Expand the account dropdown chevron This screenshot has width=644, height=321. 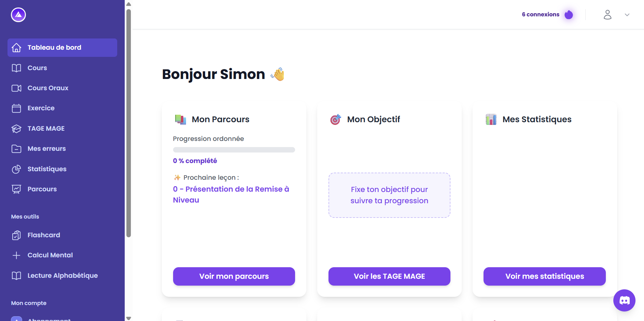click(x=627, y=15)
